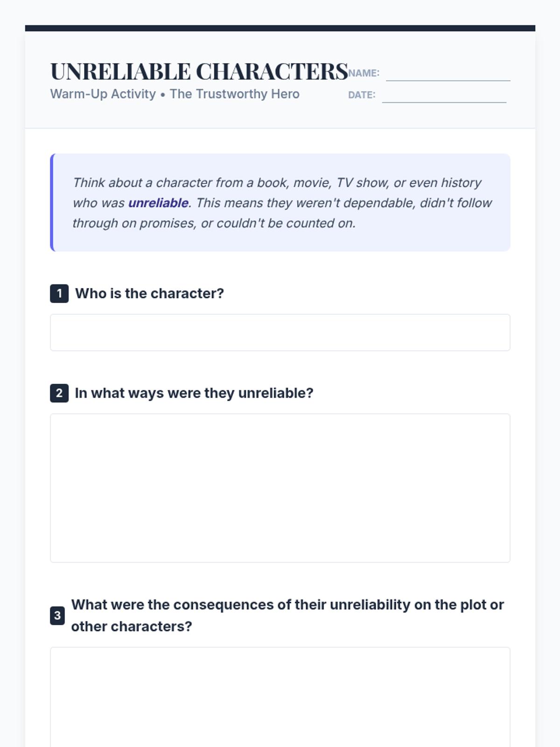Click the Name blank line field
This screenshot has height=747, width=560.
coord(448,74)
